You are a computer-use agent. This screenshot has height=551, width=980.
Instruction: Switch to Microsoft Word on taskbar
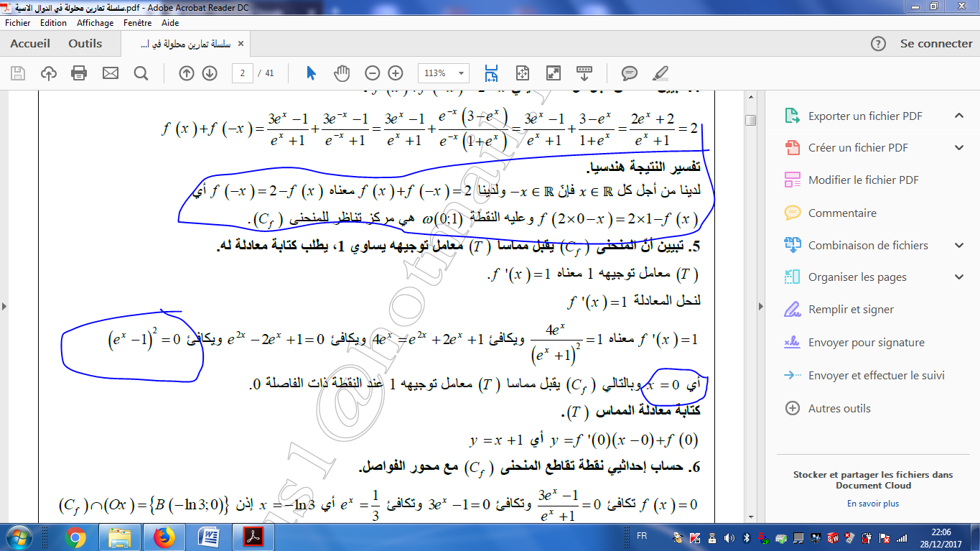point(210,537)
